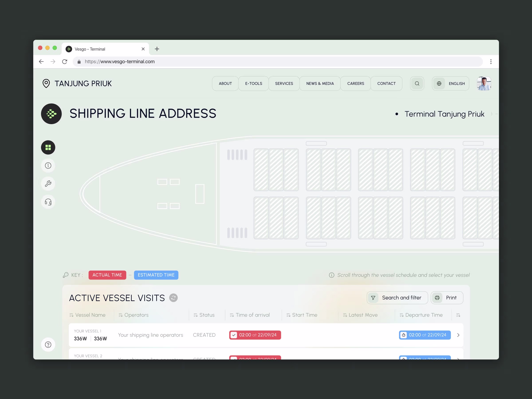Refresh the Active Vessel Visits list
Viewport: 532px width, 399px height.
pyautogui.click(x=173, y=298)
